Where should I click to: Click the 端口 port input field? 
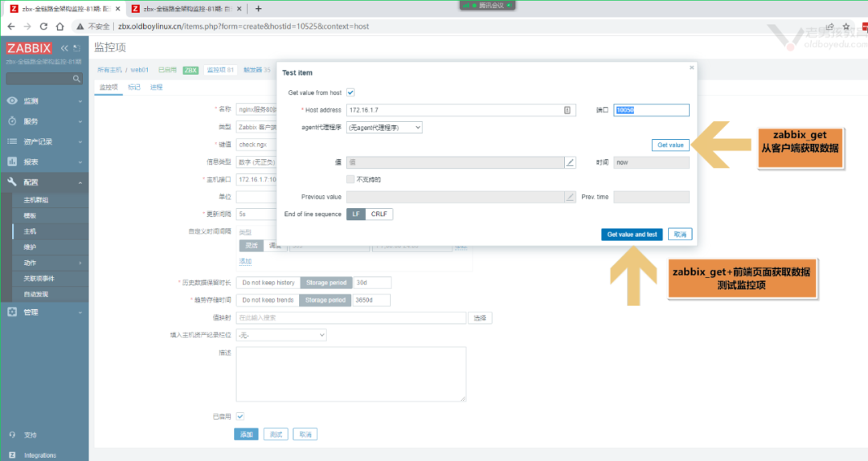tap(651, 110)
